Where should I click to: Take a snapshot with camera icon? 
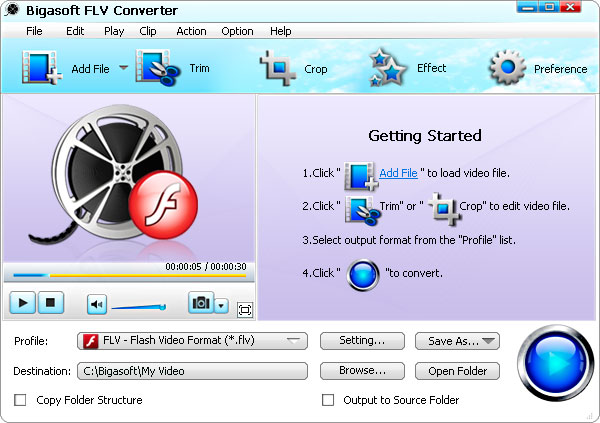(201, 304)
